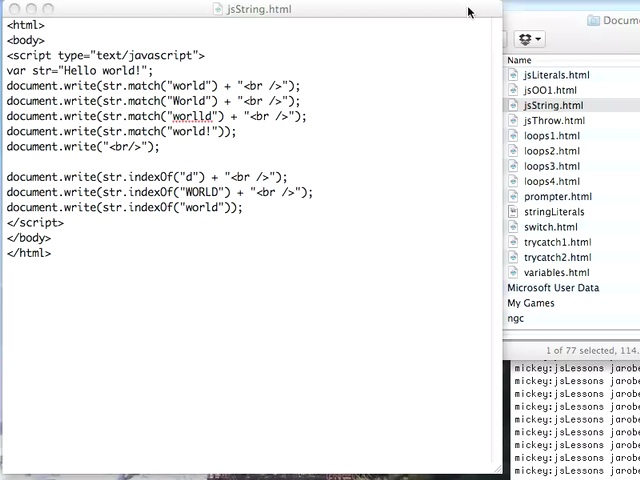This screenshot has width=640, height=480.
Task: Select the prompter.html file icon
Action: pyautogui.click(x=513, y=196)
